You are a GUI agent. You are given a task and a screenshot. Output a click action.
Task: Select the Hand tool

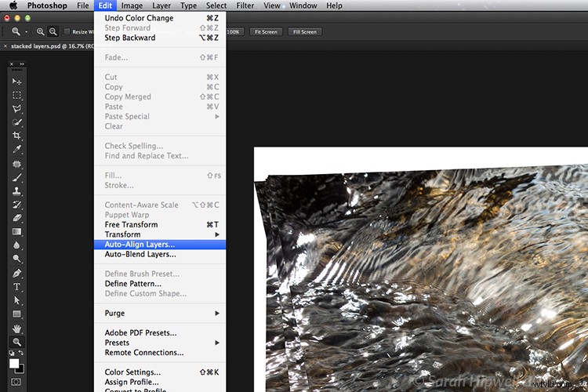point(16,328)
